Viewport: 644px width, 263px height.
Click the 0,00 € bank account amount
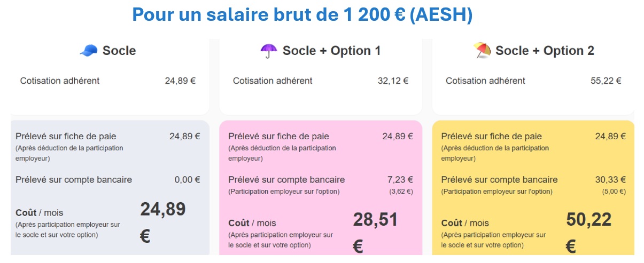coord(187,180)
